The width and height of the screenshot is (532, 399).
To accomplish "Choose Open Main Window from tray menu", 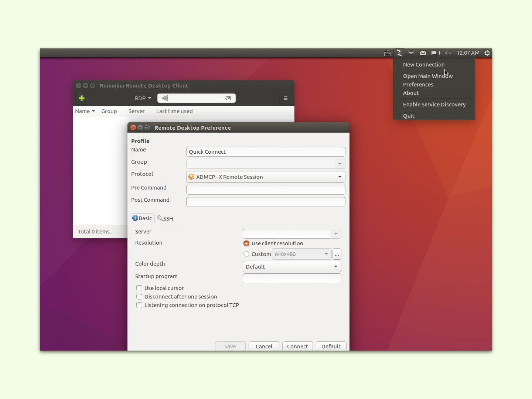I will click(428, 76).
